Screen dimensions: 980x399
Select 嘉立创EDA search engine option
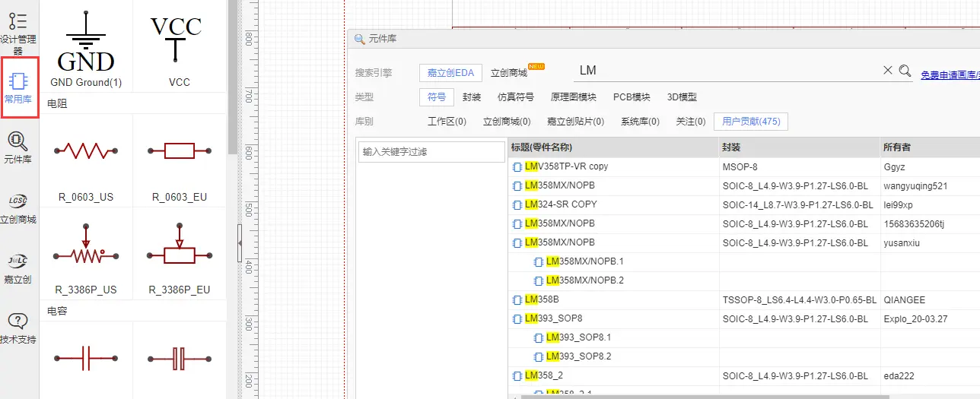pyautogui.click(x=450, y=73)
